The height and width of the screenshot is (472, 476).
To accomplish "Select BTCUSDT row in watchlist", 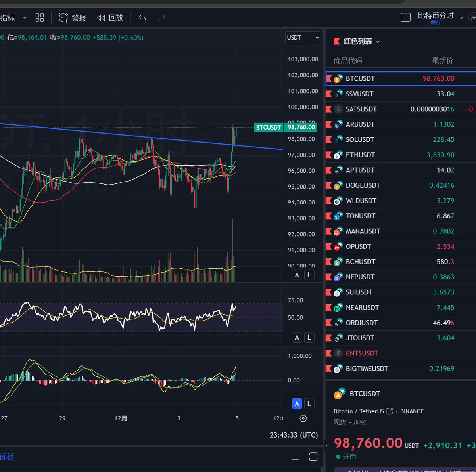I will coord(401,78).
